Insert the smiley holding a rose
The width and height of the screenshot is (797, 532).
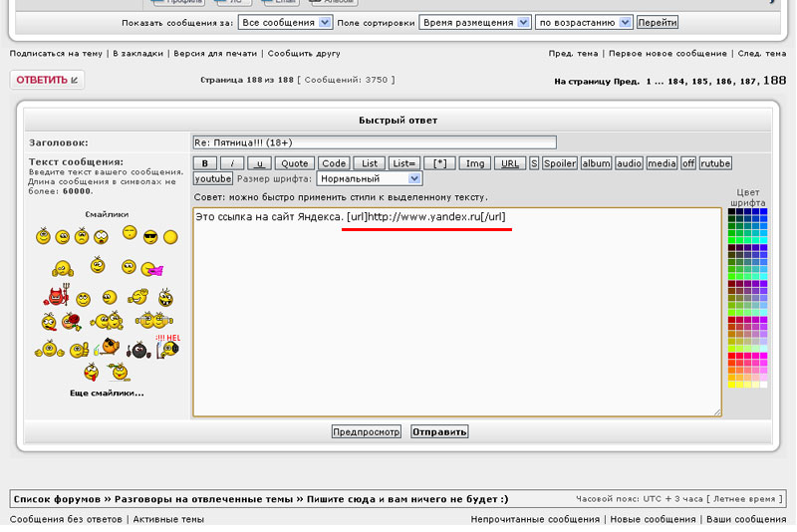pos(71,321)
